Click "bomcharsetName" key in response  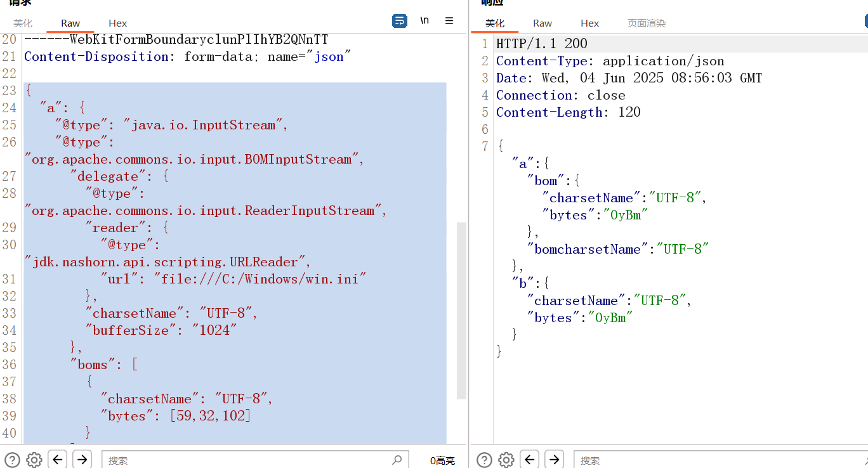coord(588,249)
